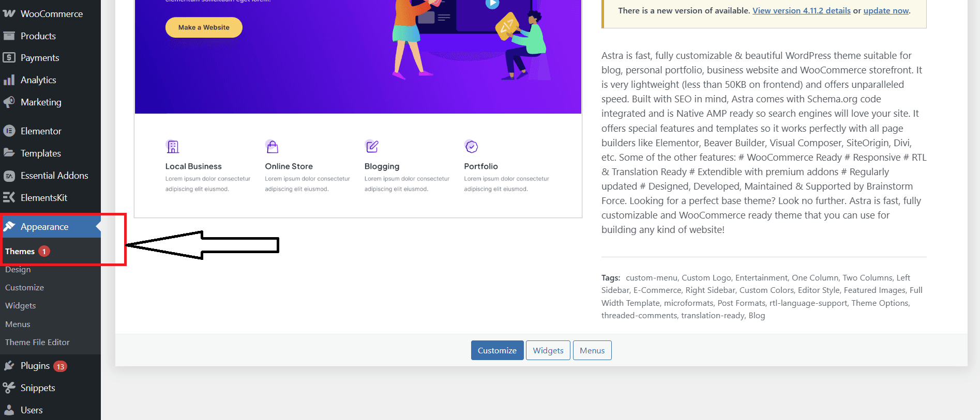
Task: Open Design submenu item
Action: (x=18, y=270)
